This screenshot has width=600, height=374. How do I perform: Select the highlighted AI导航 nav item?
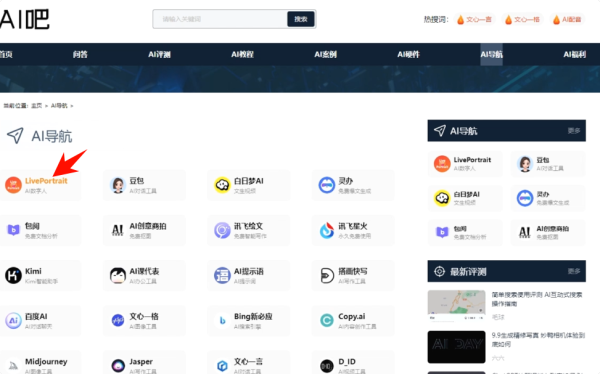tap(492, 54)
